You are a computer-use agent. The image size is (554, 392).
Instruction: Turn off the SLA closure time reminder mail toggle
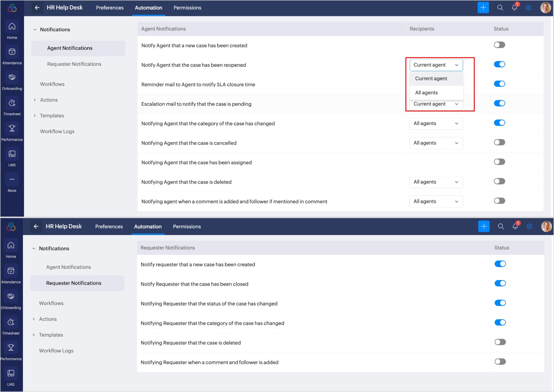[x=499, y=84]
